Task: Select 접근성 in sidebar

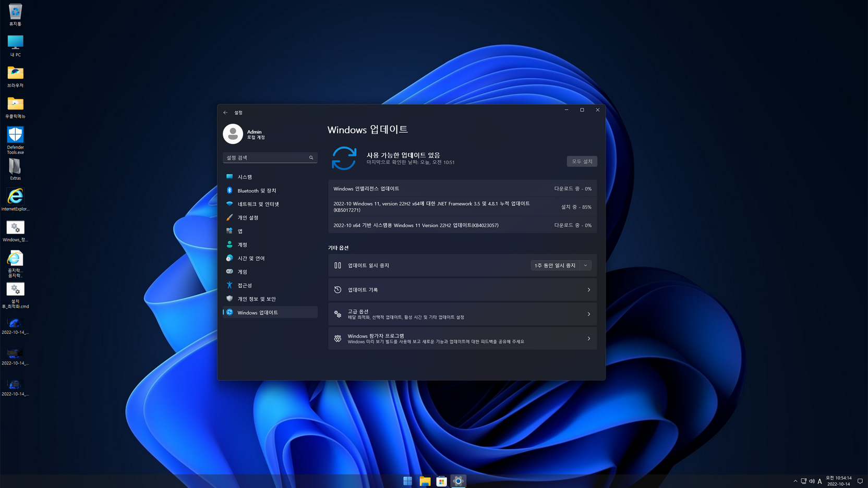Action: point(270,285)
